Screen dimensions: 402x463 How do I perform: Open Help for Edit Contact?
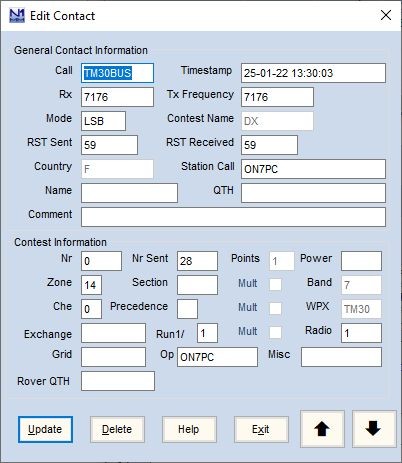(189, 429)
